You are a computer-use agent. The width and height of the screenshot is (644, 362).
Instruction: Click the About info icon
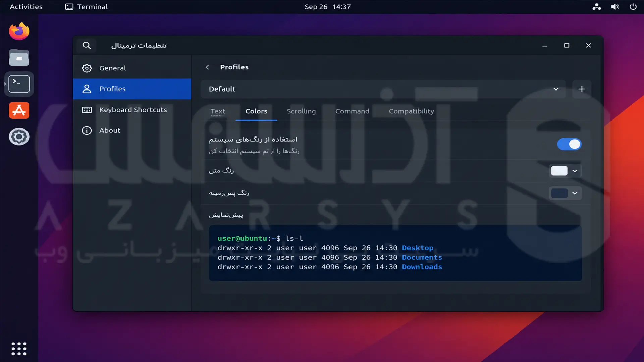pyautogui.click(x=87, y=130)
